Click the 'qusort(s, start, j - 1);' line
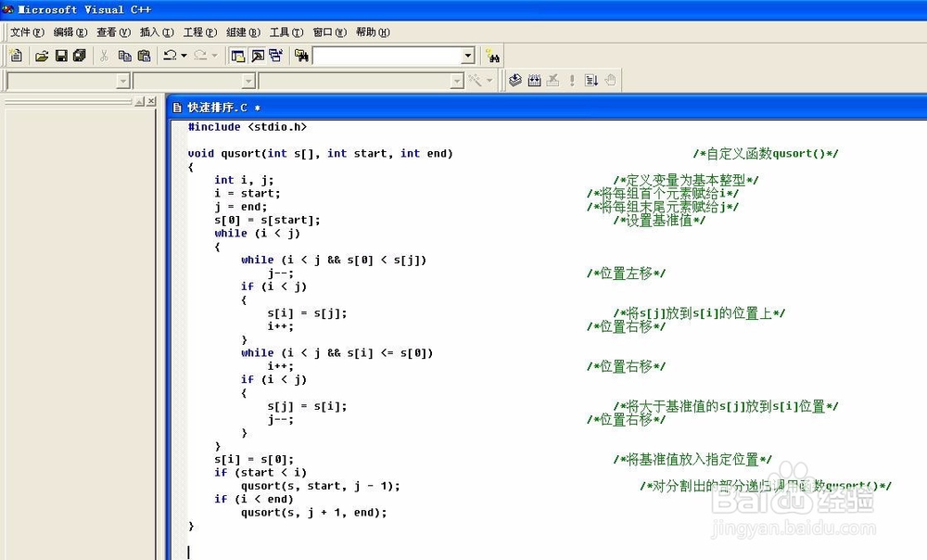 point(321,486)
